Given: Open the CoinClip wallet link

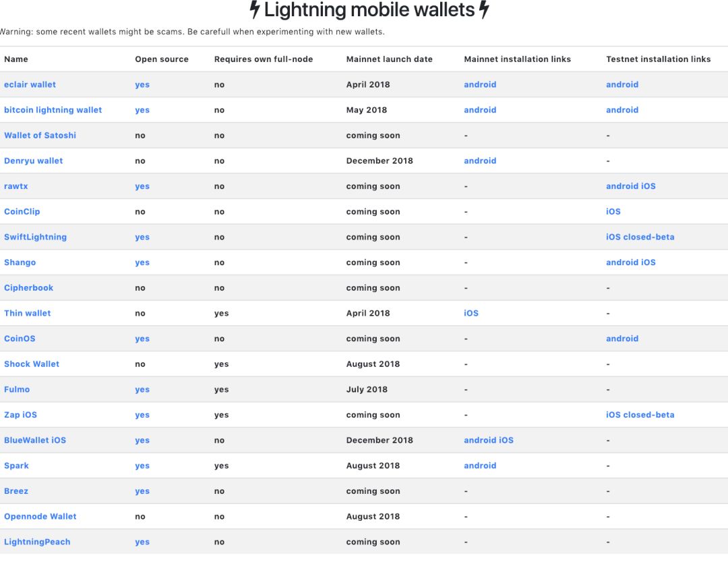Looking at the screenshot, I should click(22, 211).
